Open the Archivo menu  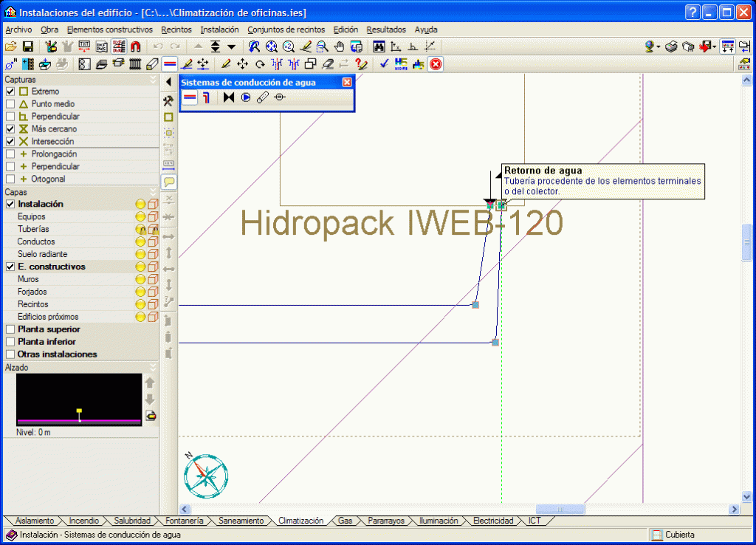click(x=18, y=30)
